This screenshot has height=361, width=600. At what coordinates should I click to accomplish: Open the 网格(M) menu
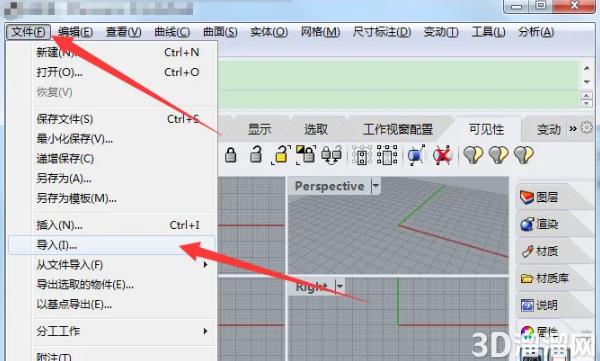click(x=320, y=32)
